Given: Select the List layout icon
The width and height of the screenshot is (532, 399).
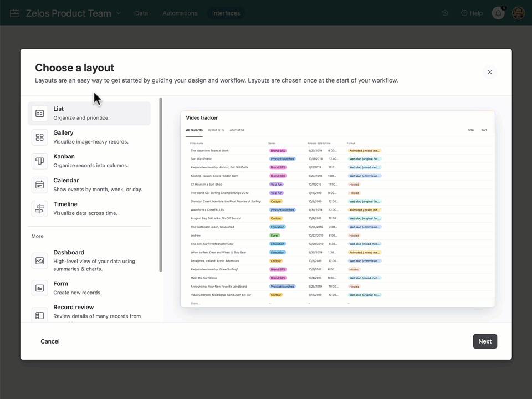Looking at the screenshot, I should 39,113.
